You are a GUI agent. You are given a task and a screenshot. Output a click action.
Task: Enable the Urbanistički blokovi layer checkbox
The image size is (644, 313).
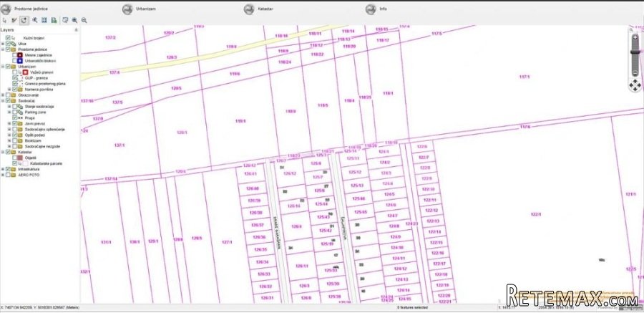(x=15, y=60)
